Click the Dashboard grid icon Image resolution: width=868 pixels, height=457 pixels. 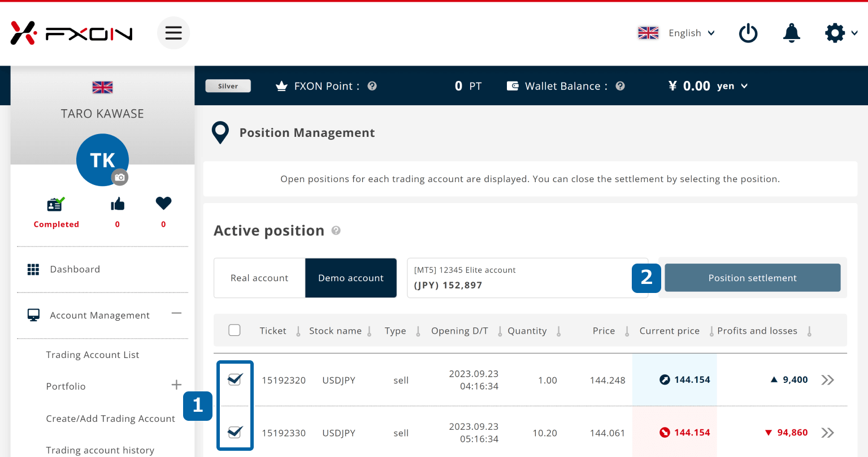[x=33, y=269]
